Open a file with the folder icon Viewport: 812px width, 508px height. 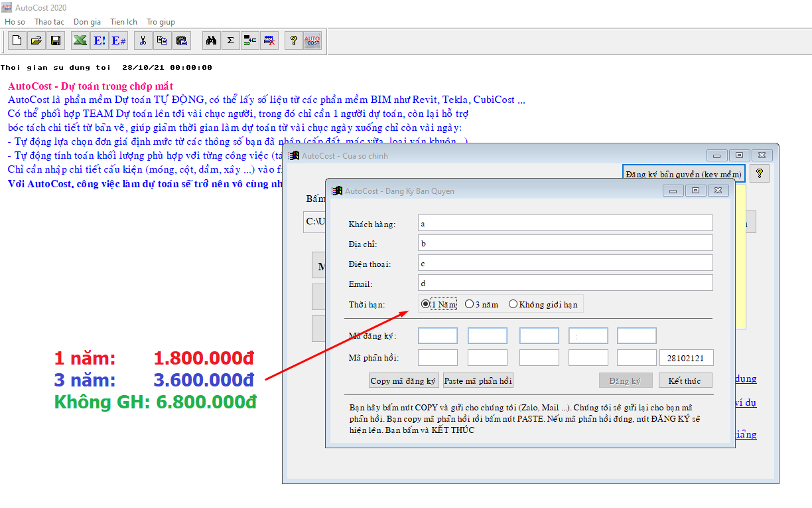(x=36, y=41)
